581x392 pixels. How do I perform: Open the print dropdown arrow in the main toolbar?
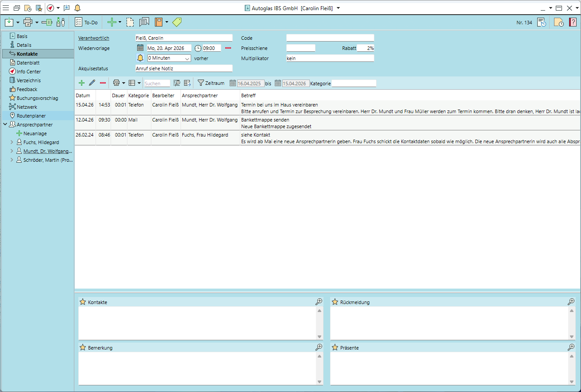click(x=37, y=22)
